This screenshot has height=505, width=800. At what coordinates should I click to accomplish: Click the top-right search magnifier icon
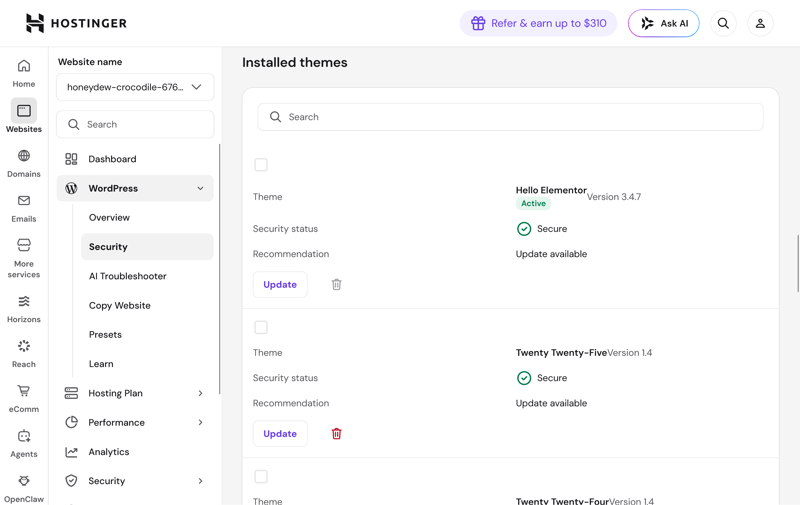coord(723,23)
